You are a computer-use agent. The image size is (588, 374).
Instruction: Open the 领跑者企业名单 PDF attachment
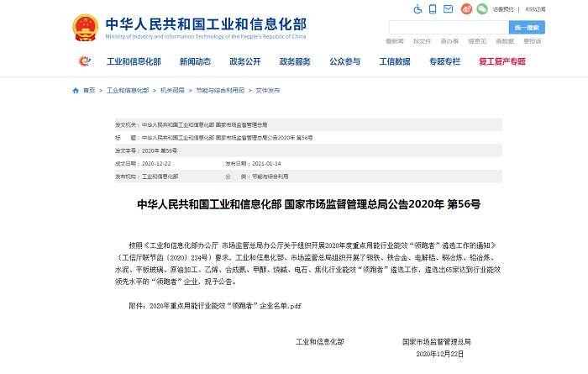(223, 305)
